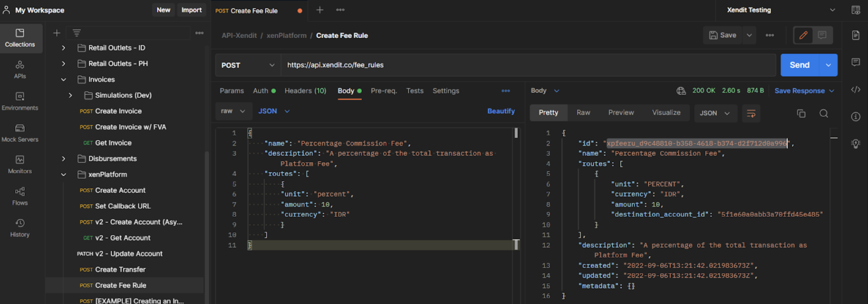Expand Retail Outlets - PH folder
The image size is (868, 304).
coord(64,63)
